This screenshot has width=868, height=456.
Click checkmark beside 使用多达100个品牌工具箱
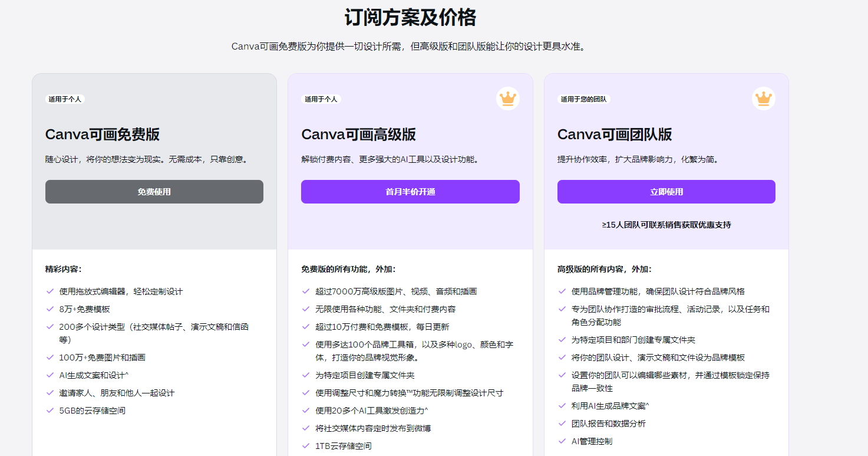click(306, 345)
